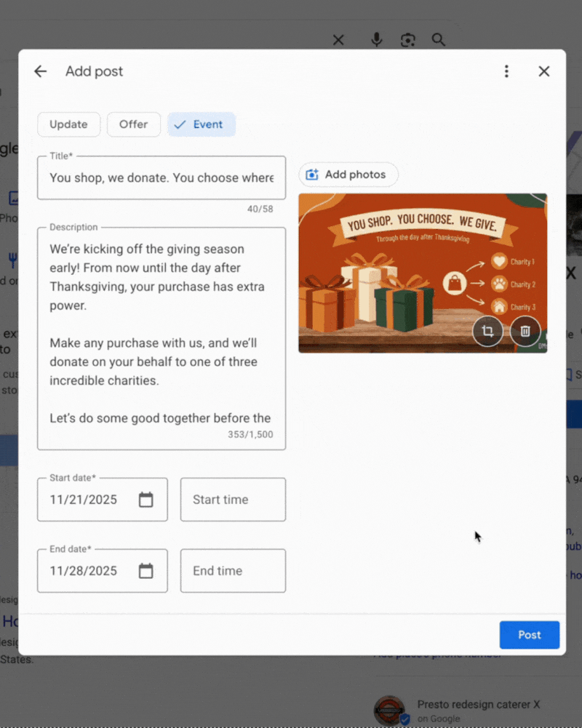Click into the Title text field

click(160, 178)
